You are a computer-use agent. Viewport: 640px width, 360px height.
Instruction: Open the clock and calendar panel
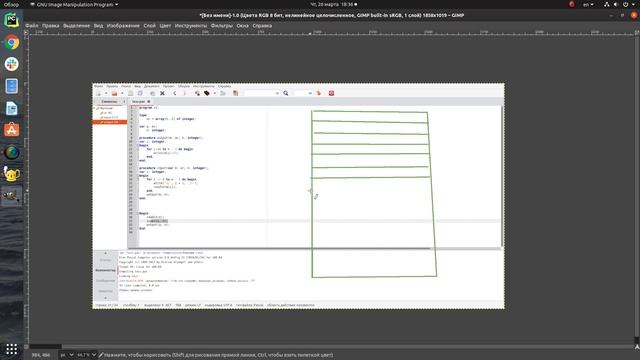(x=333, y=4)
